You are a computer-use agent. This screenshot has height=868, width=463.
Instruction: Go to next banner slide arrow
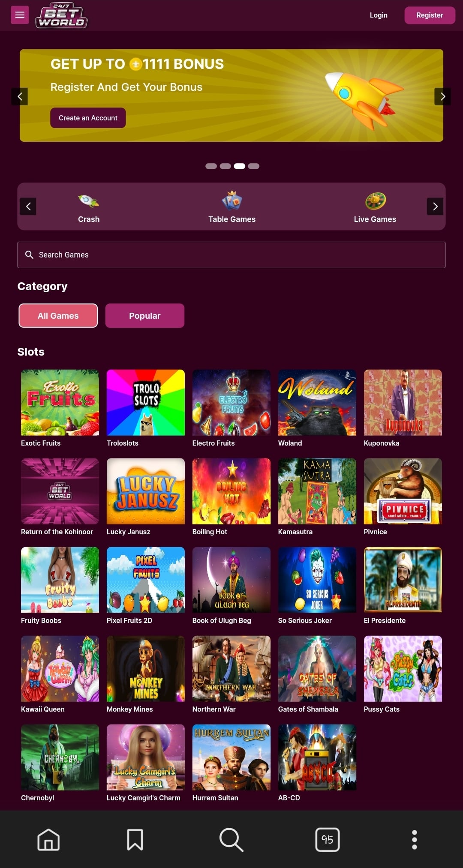click(x=442, y=96)
